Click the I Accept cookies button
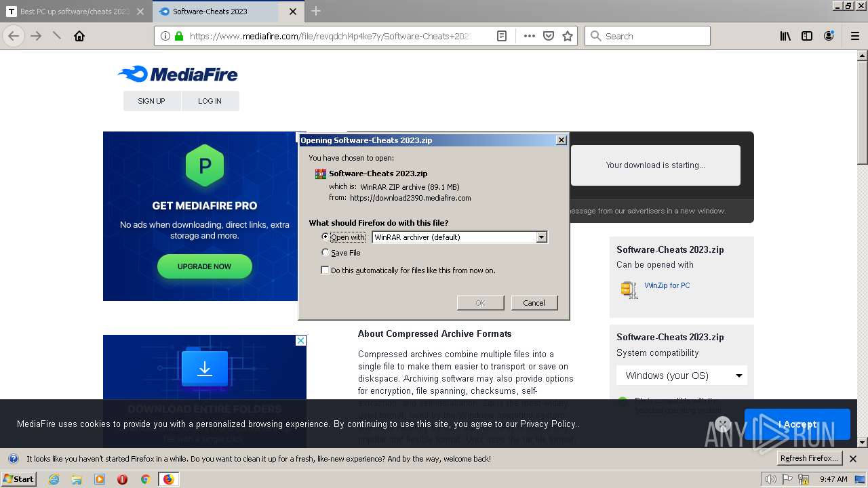The height and width of the screenshot is (488, 868). coord(797,424)
